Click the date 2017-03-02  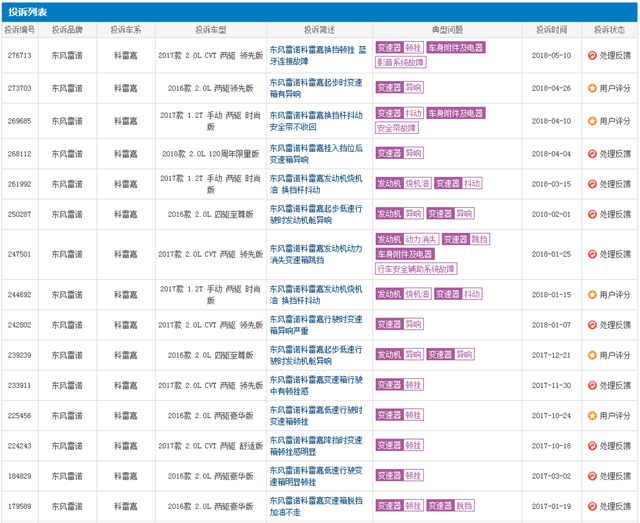pos(551,476)
